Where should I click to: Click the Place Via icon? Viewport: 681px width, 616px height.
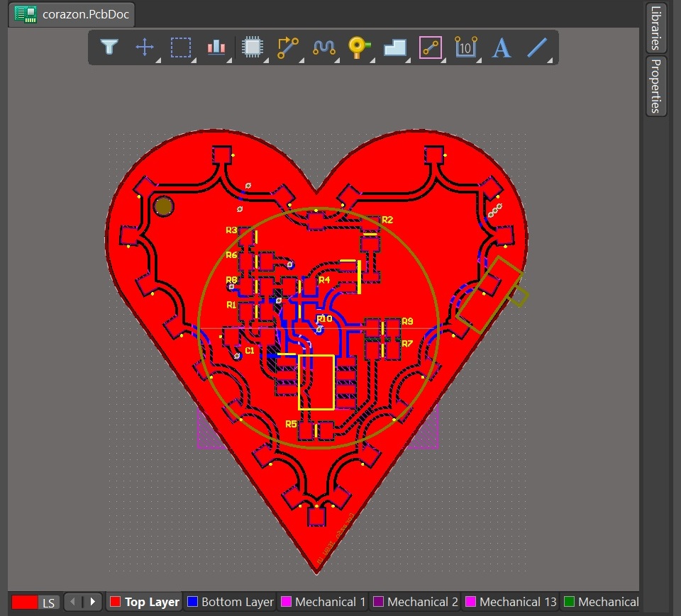[359, 47]
